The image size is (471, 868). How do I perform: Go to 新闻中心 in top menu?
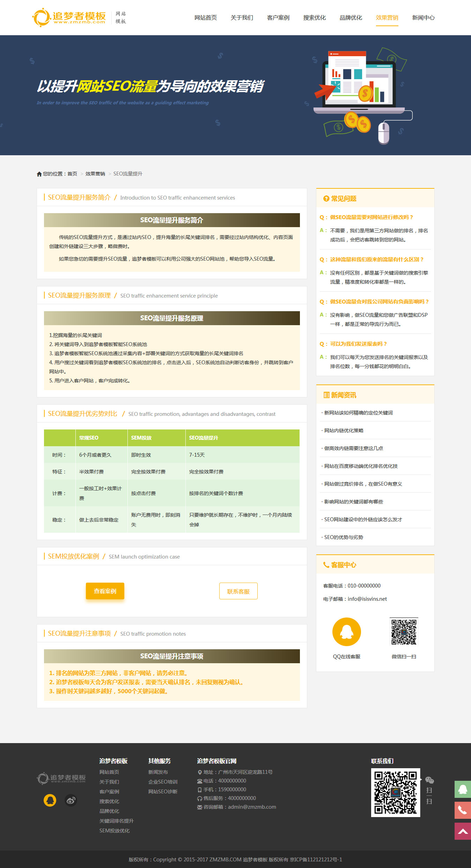pos(423,18)
